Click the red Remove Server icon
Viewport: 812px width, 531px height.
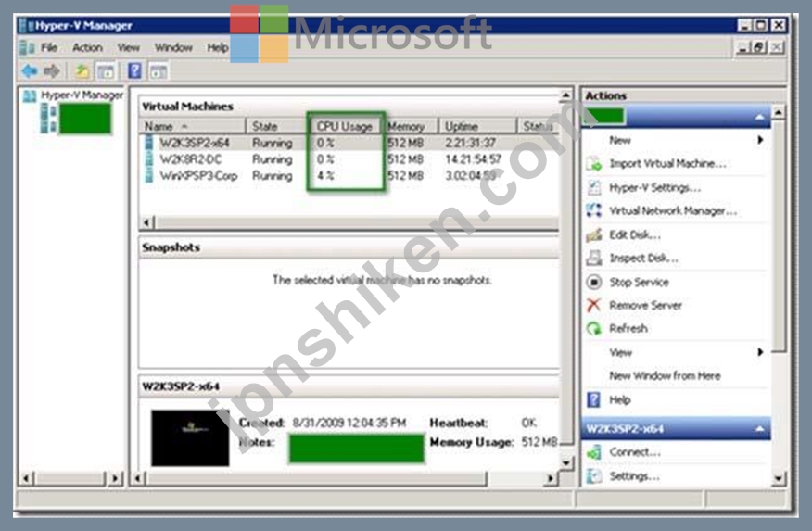pyautogui.click(x=594, y=306)
